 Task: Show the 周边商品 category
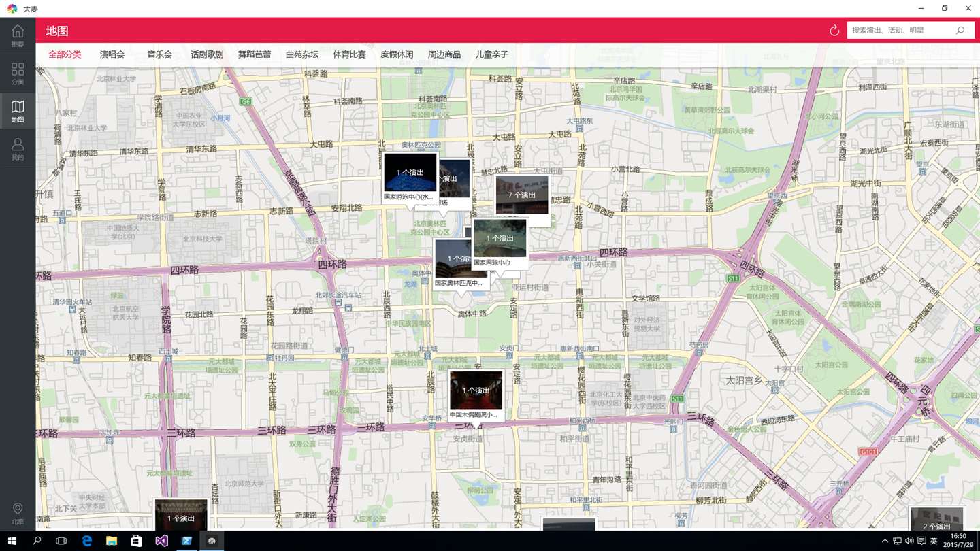pyautogui.click(x=444, y=54)
